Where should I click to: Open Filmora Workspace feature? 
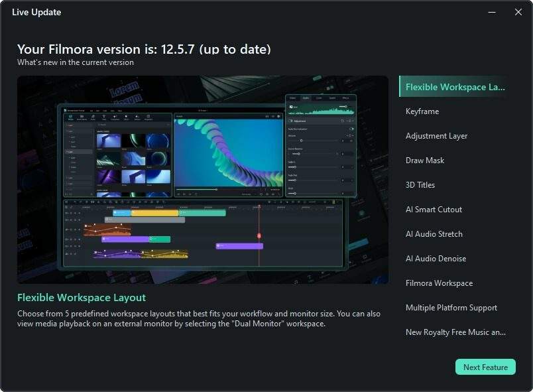tap(439, 283)
